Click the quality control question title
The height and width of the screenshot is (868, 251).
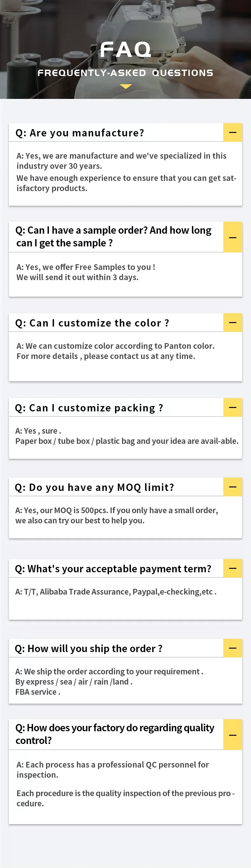[115, 734]
